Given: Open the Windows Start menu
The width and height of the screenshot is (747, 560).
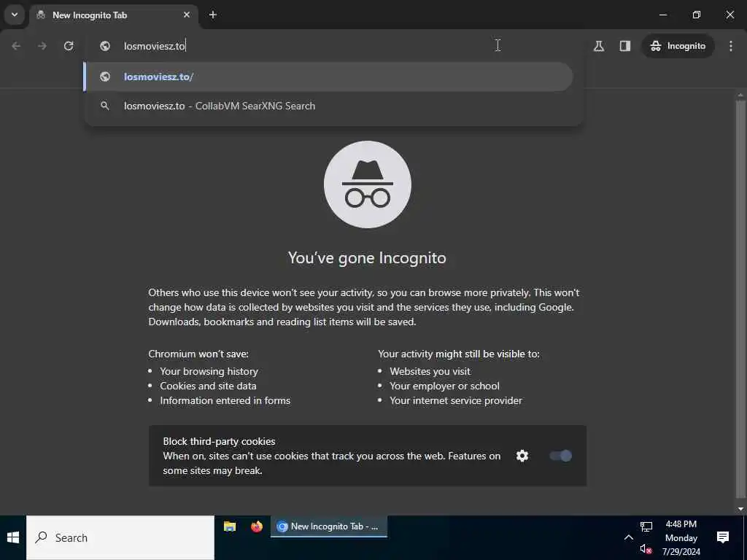Looking at the screenshot, I should pyautogui.click(x=13, y=537).
